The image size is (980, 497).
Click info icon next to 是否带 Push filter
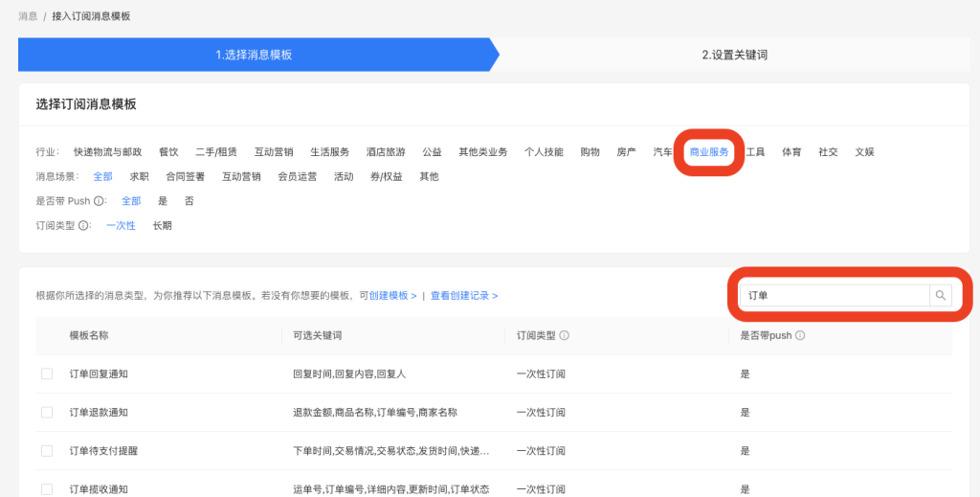(100, 201)
